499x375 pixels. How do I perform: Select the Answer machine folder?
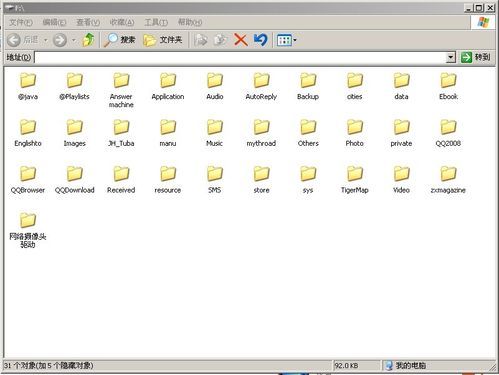tap(121, 90)
